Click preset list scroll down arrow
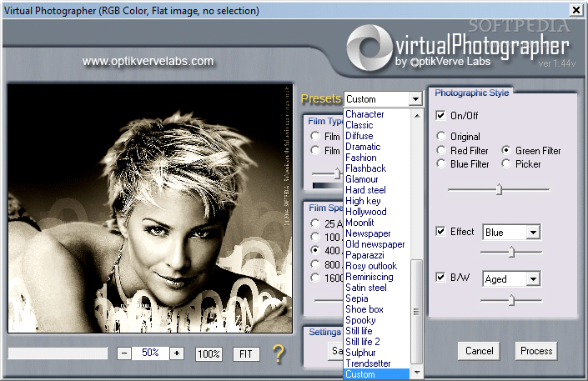 (x=417, y=373)
